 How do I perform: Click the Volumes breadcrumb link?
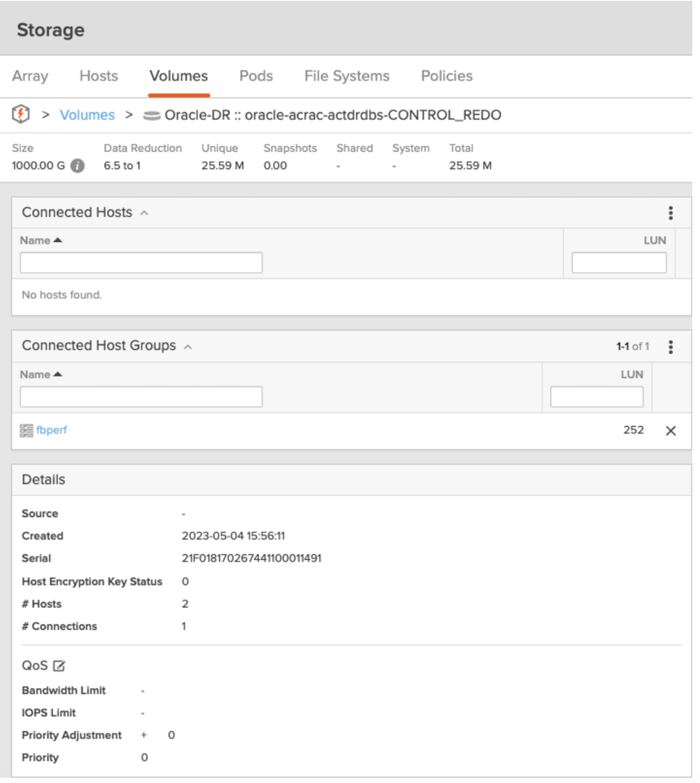pyautogui.click(x=87, y=115)
